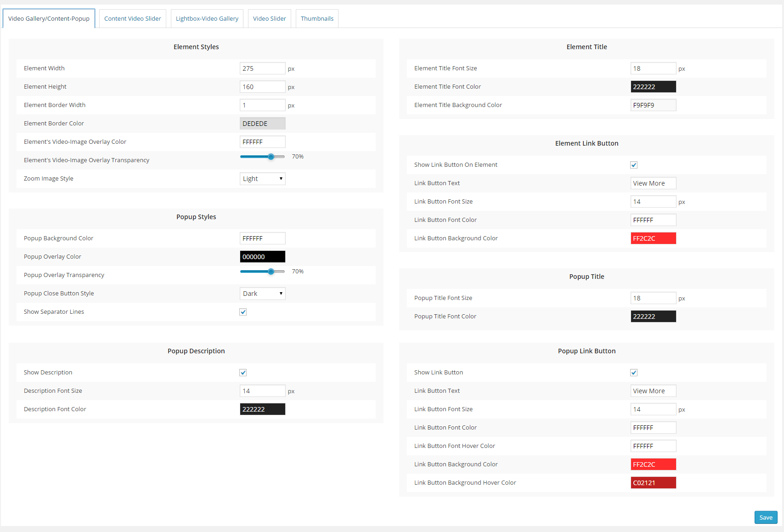
Task: Select the Thumbnails tab
Action: pos(317,19)
